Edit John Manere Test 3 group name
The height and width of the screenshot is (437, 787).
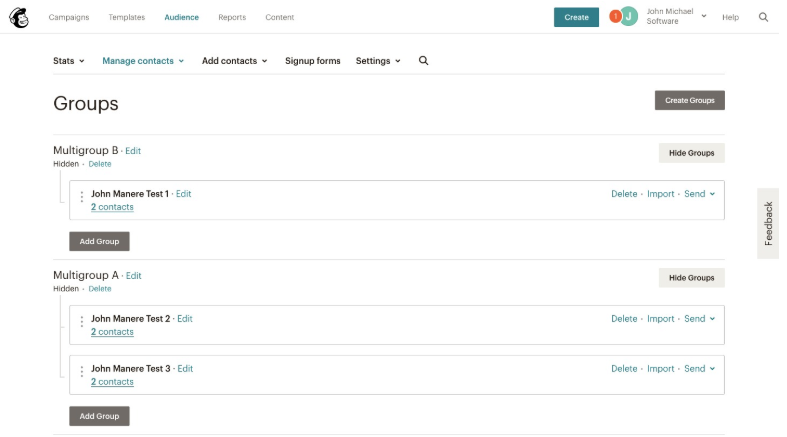(185, 369)
